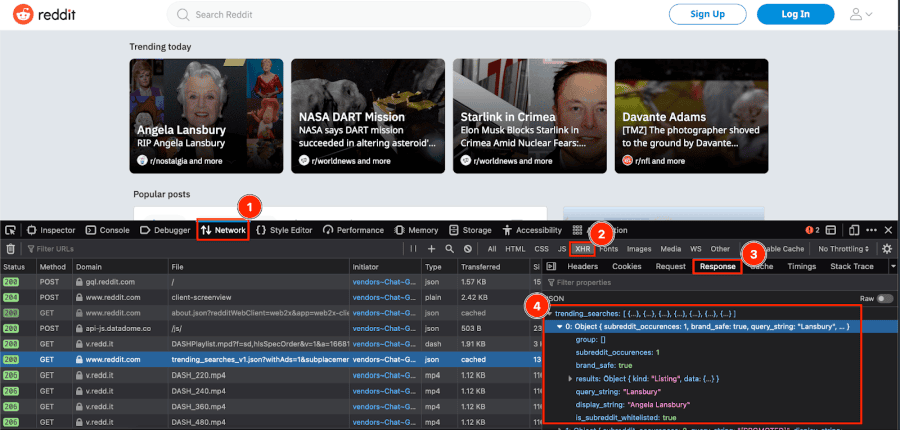The height and width of the screenshot is (430, 900).
Task: Open the No Throttling dropdown
Action: pos(843,249)
